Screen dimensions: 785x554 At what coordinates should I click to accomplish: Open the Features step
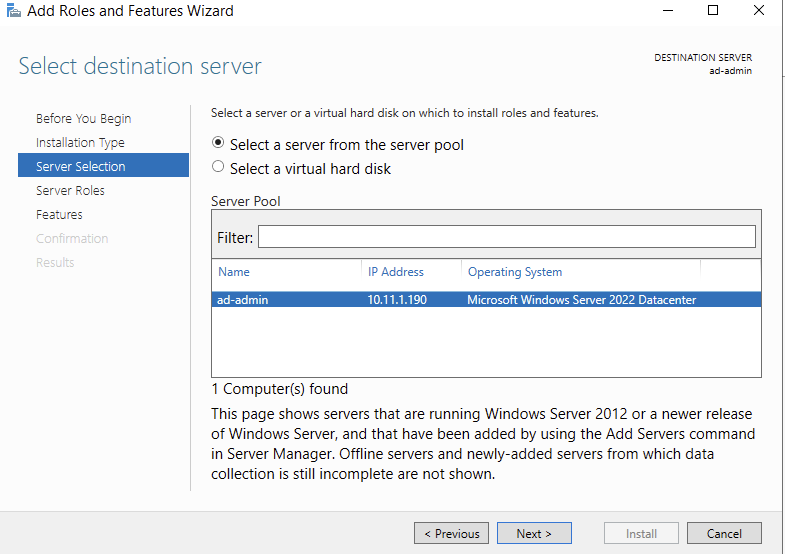pos(59,215)
